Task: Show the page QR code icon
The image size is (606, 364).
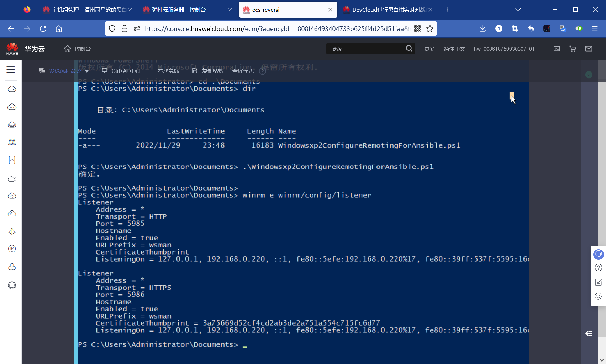Action: pos(417,28)
